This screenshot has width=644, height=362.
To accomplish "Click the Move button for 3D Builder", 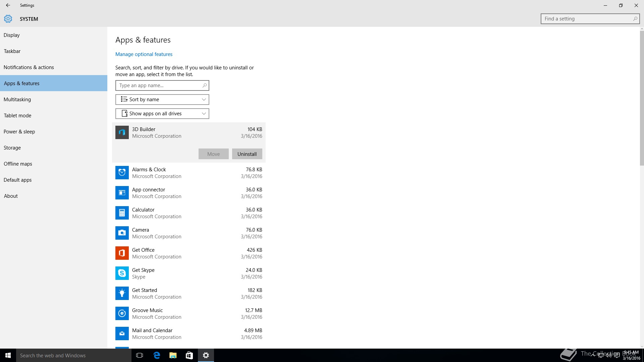I will [x=214, y=154].
